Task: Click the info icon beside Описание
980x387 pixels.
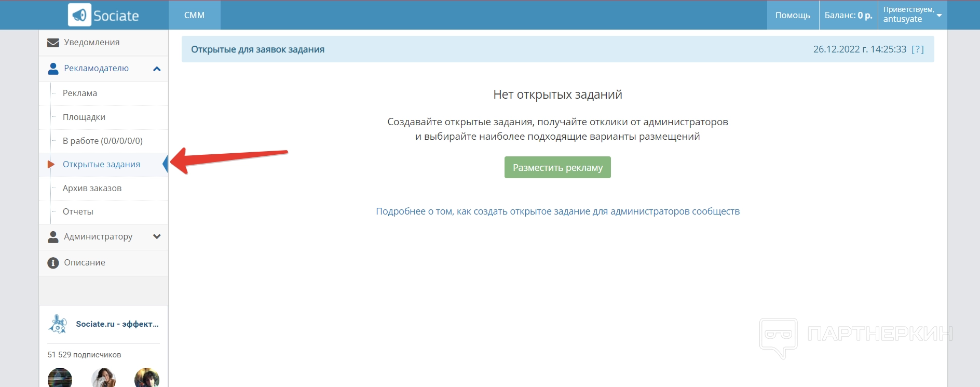Action: click(53, 263)
